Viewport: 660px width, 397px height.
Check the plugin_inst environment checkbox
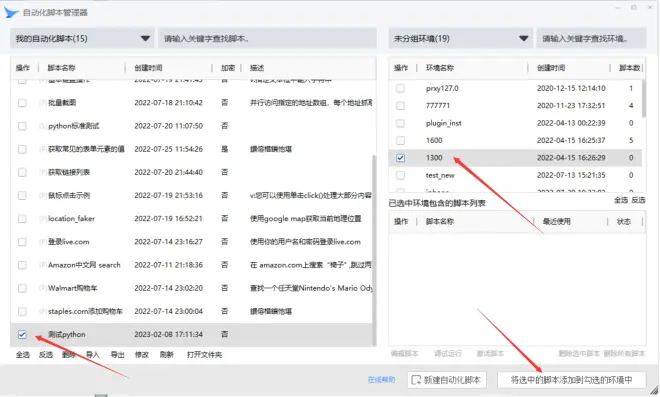[400, 123]
